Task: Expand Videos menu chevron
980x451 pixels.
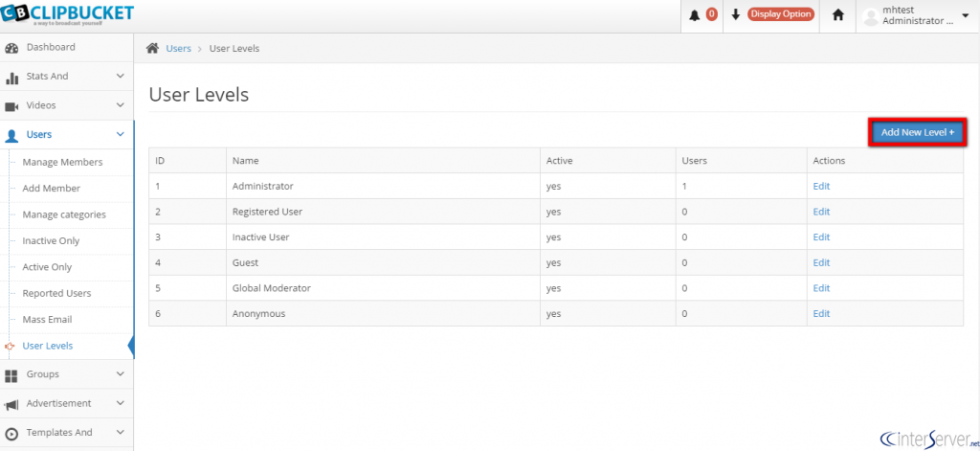Action: pyautogui.click(x=121, y=105)
